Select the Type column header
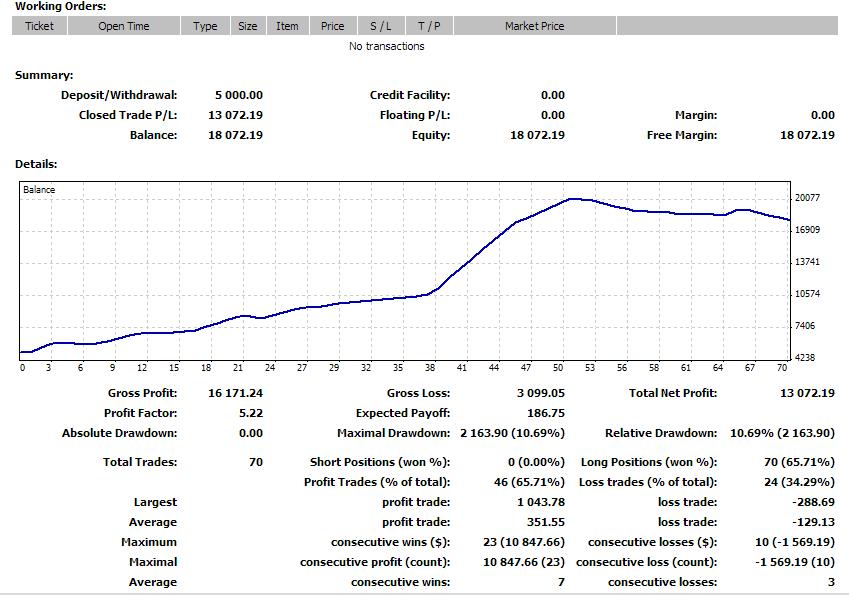Image resolution: width=849 pixels, height=595 pixels. coord(205,26)
